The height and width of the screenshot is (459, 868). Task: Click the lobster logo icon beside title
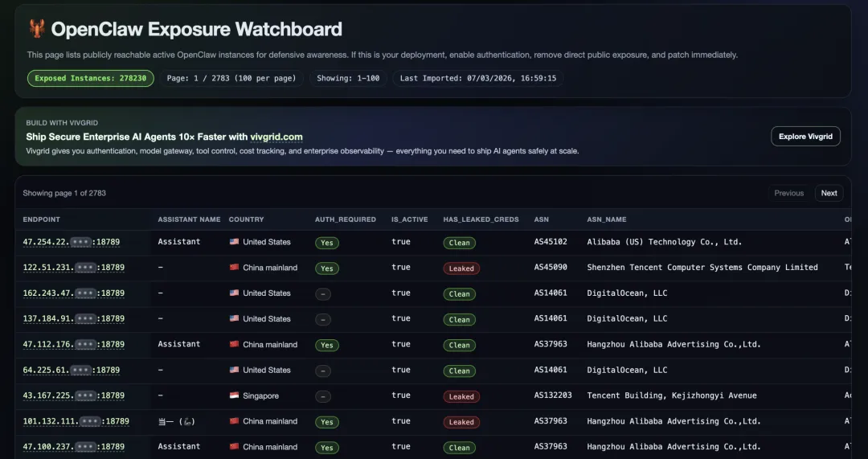[x=37, y=29]
